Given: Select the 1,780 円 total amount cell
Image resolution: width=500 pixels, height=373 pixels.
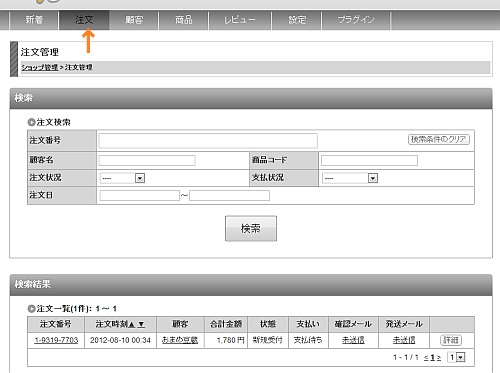Looking at the screenshot, I should click(226, 340).
